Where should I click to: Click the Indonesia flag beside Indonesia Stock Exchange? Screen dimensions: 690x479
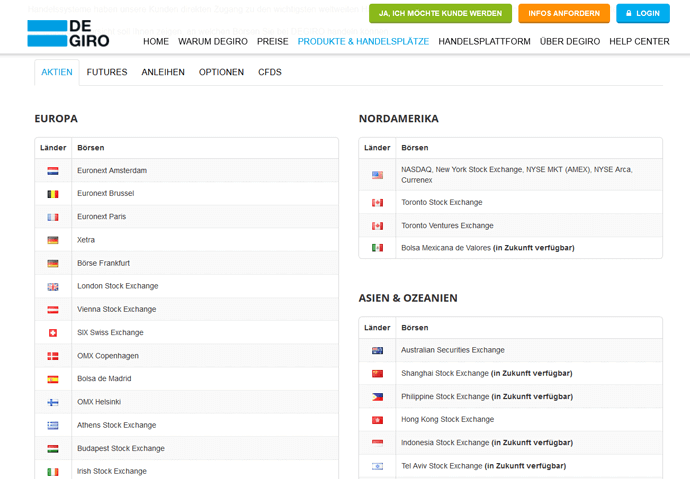[x=377, y=443]
